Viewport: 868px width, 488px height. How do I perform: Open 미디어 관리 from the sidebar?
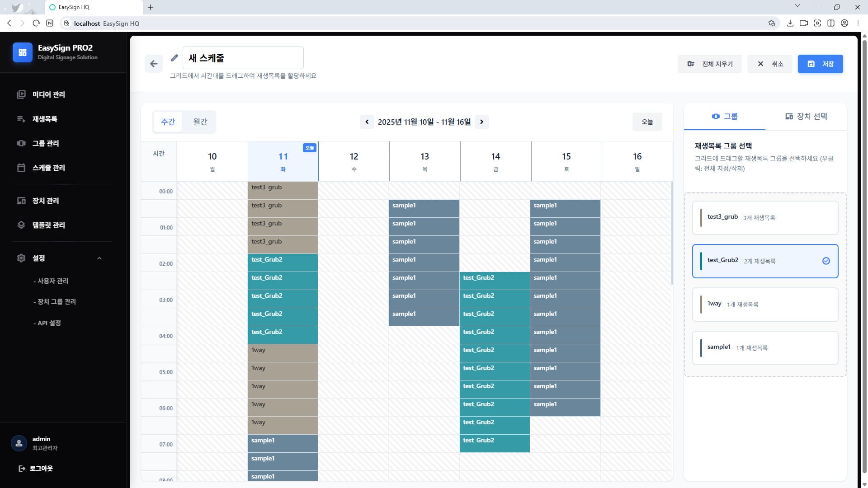(x=48, y=94)
